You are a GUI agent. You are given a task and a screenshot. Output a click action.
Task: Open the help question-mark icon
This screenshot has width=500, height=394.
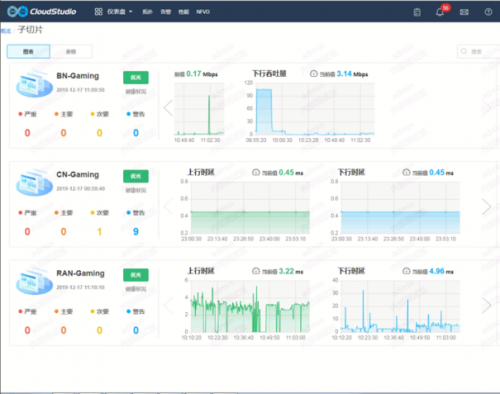coord(488,12)
